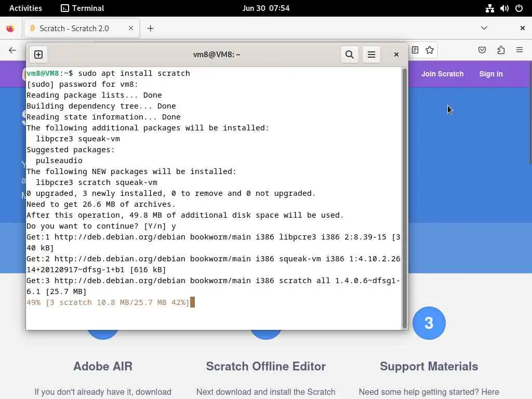Expand the Firefox list all tabs chevron
Viewport: 532px width, 399px height.
pos(484,28)
